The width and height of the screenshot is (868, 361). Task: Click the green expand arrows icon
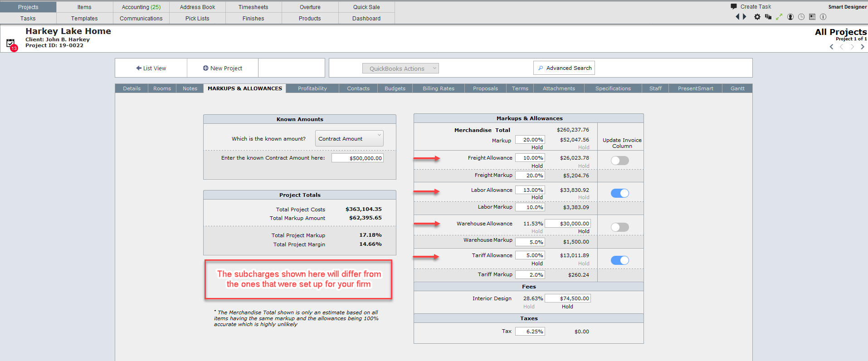coord(779,17)
